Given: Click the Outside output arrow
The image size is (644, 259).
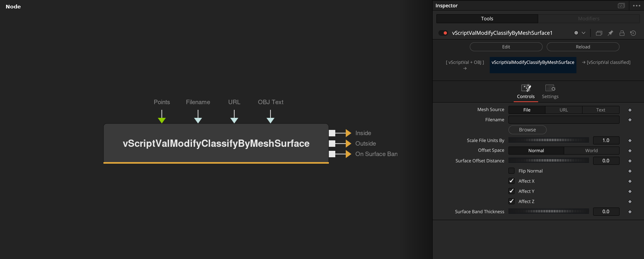Looking at the screenshot, I should click(349, 144).
